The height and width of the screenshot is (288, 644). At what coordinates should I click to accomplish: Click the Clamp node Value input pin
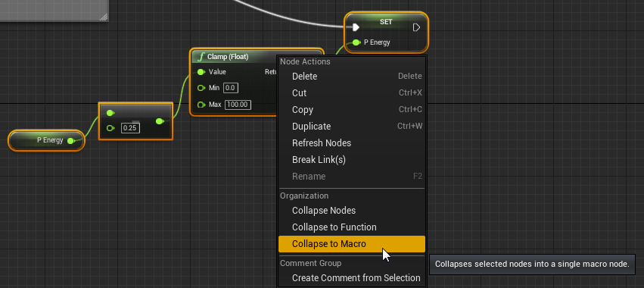click(x=201, y=72)
